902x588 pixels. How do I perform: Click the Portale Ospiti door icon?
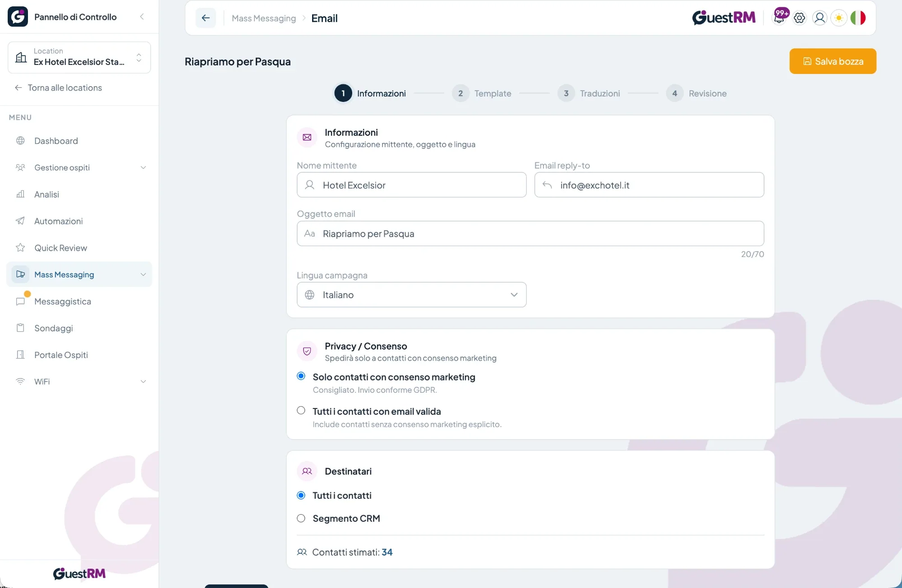coord(20,355)
